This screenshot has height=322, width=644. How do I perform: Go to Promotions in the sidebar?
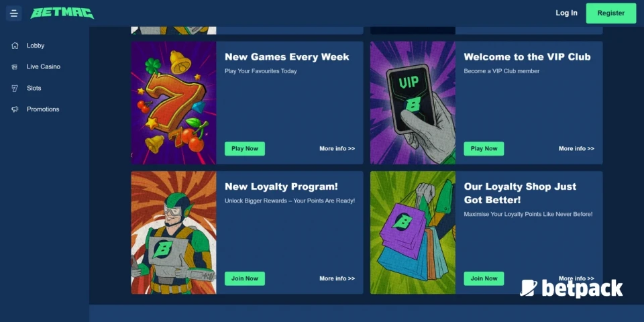(43, 109)
